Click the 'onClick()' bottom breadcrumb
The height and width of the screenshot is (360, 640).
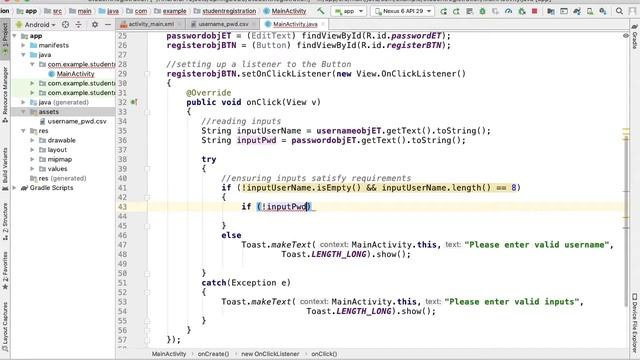click(x=324, y=354)
